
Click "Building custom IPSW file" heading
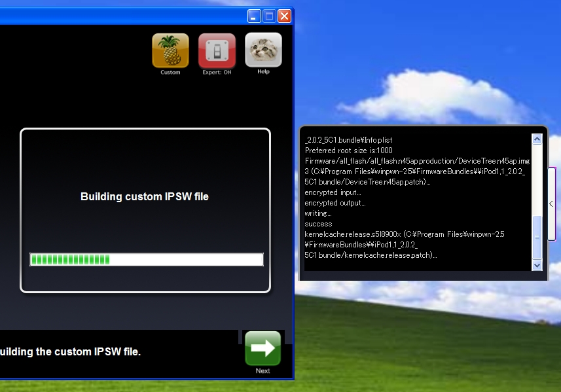pos(145,196)
